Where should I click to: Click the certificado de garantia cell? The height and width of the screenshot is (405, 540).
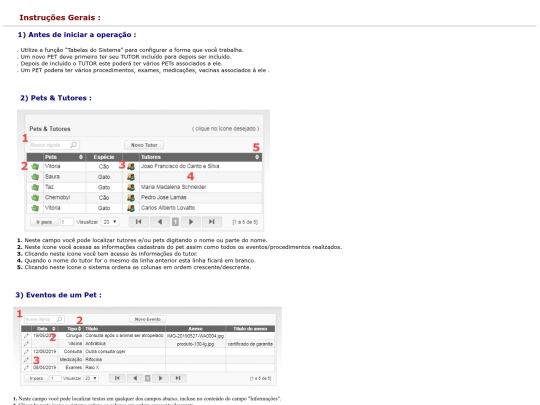tap(250, 344)
